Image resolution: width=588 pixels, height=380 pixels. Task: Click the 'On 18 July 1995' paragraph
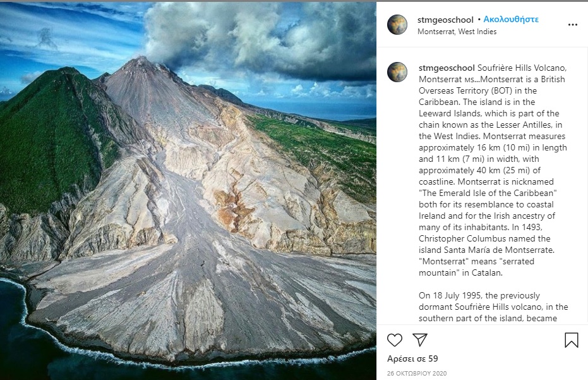coord(493,307)
